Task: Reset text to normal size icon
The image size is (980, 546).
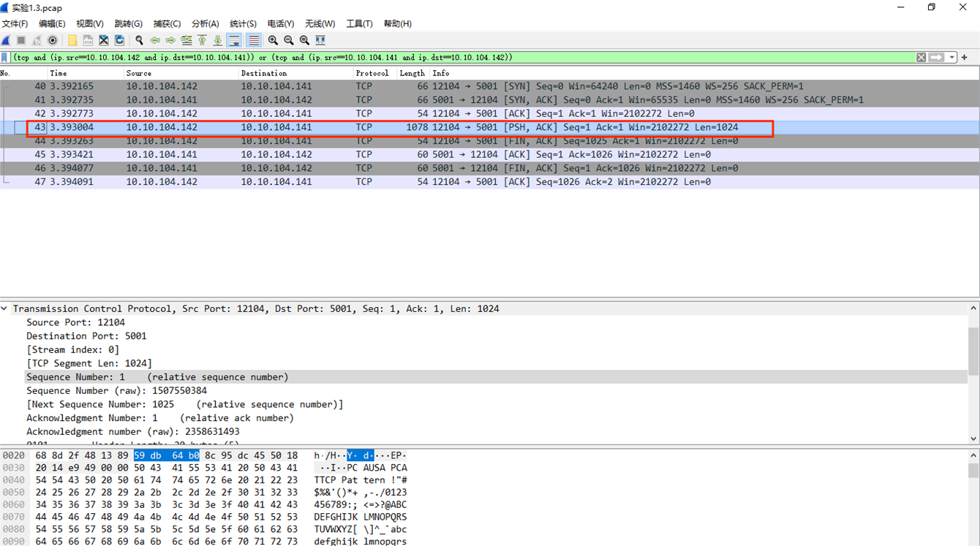Action: click(304, 40)
